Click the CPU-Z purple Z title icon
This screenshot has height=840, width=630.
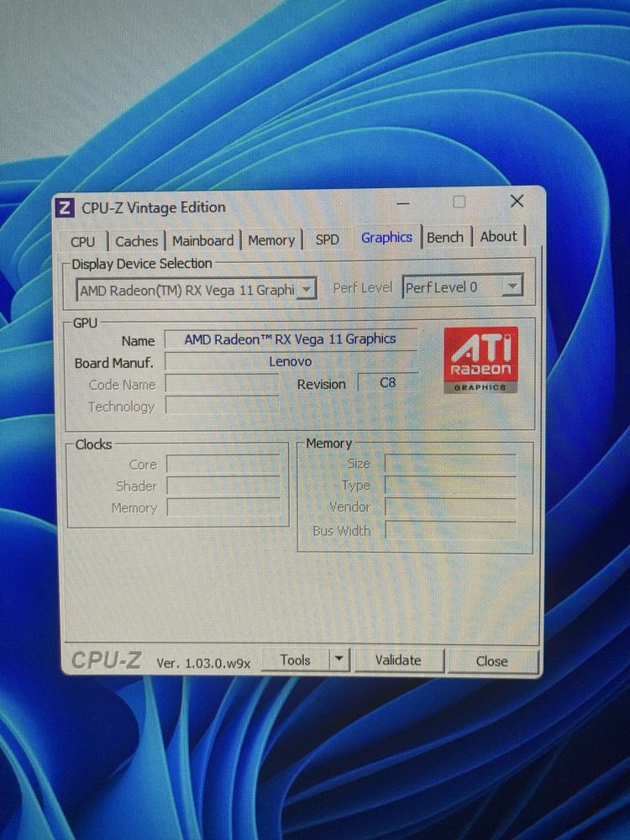pyautogui.click(x=65, y=207)
